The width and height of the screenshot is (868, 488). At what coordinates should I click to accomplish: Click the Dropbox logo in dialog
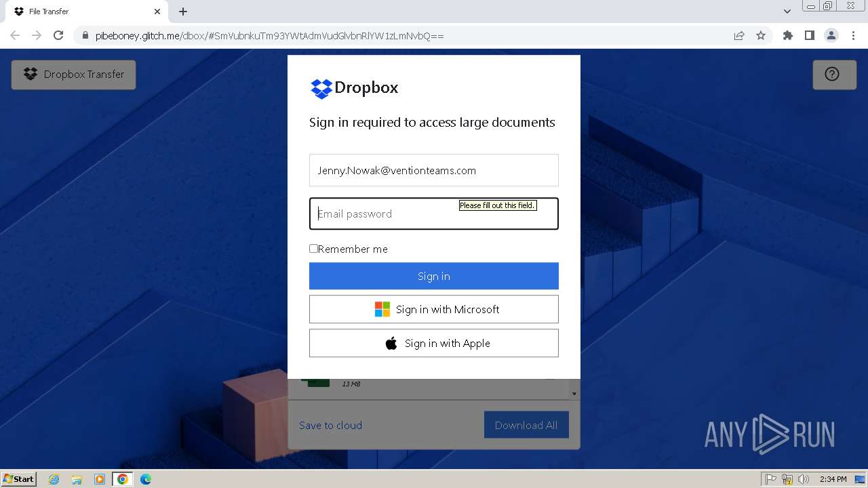tap(354, 88)
